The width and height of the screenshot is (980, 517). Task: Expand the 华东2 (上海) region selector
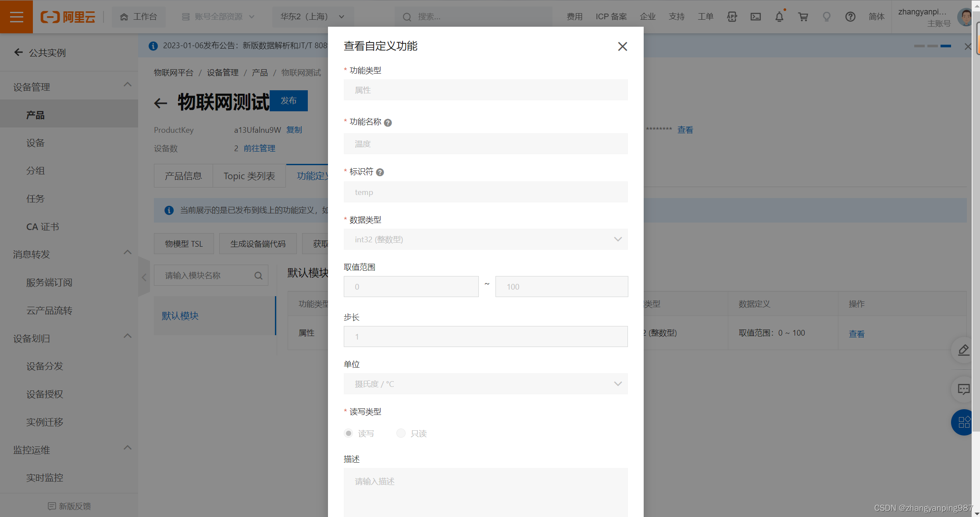pyautogui.click(x=312, y=17)
